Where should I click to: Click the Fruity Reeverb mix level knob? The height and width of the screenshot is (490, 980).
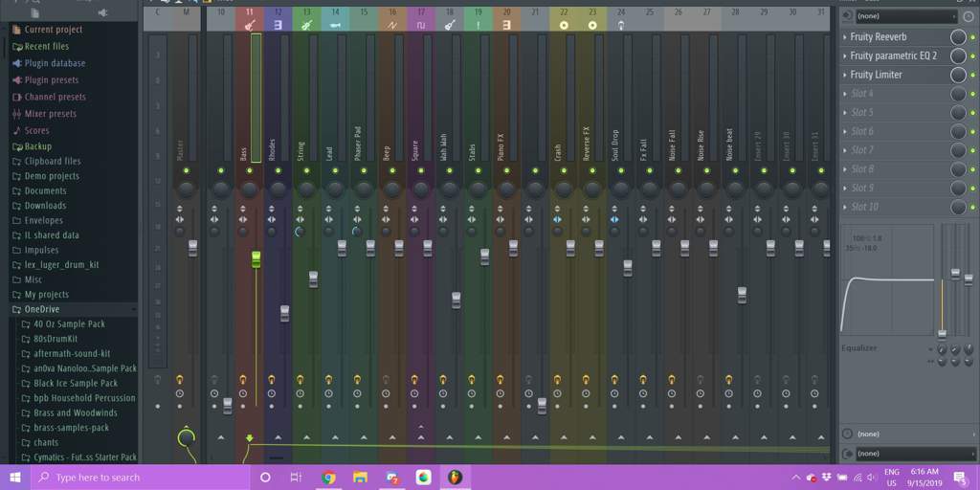coord(958,37)
